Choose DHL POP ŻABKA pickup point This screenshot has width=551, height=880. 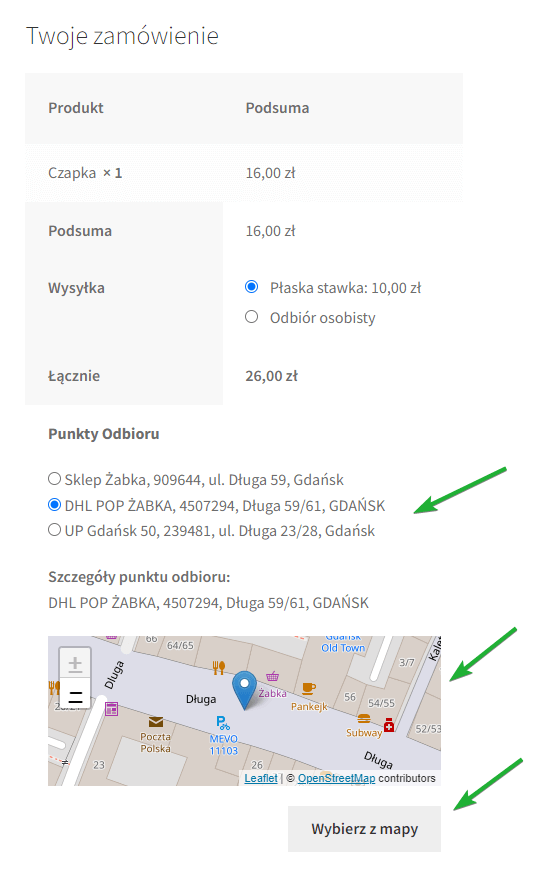(x=54, y=505)
